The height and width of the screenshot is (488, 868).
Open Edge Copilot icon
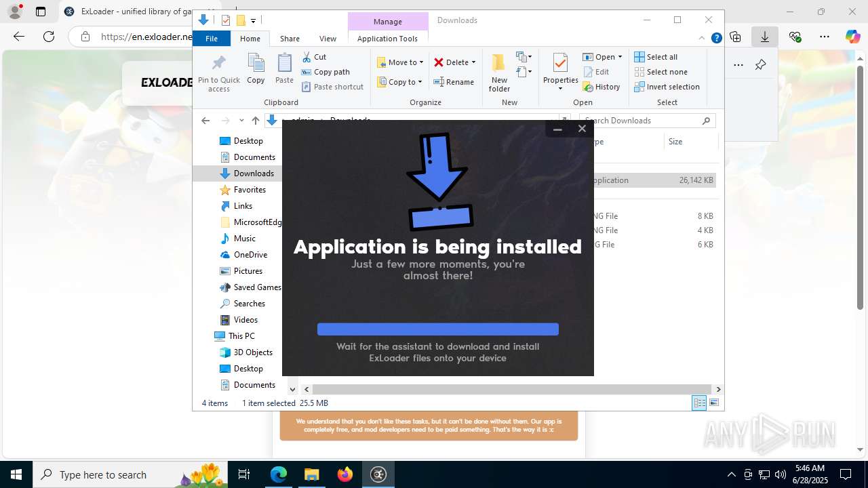pos(852,37)
